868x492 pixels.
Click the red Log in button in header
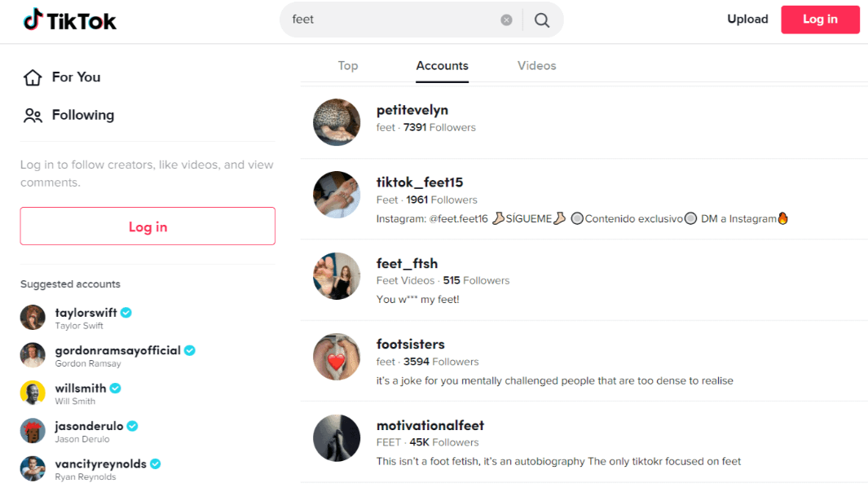(x=820, y=20)
